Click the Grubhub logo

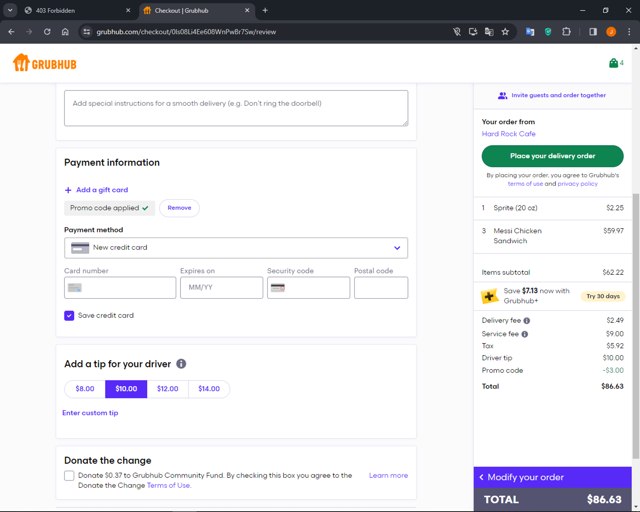tap(44, 63)
